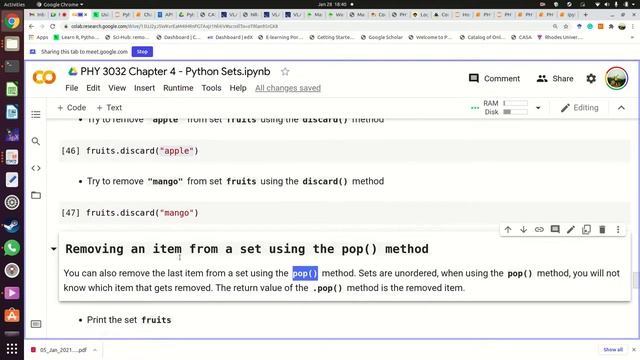Delete the cell with trash icon
This screenshot has width=640, height=360.
pyautogui.click(x=602, y=229)
